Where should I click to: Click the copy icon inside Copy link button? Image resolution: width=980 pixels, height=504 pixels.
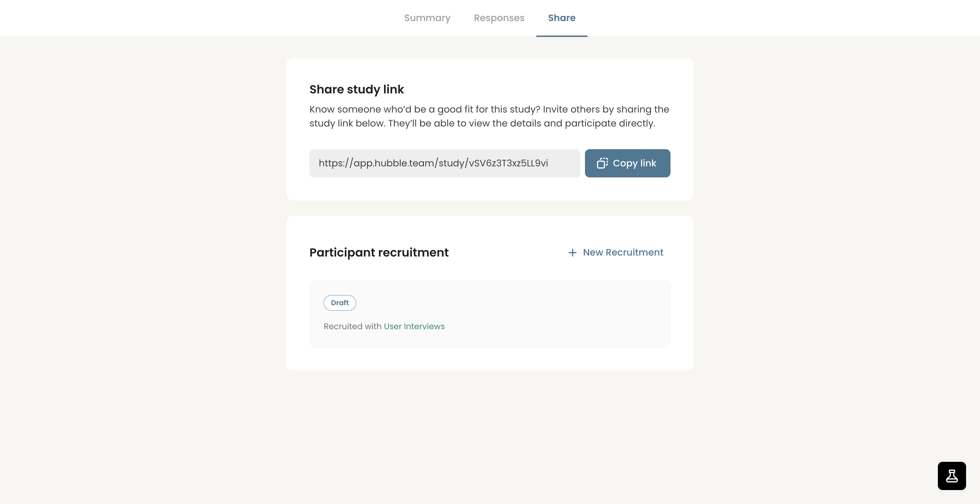(x=602, y=163)
